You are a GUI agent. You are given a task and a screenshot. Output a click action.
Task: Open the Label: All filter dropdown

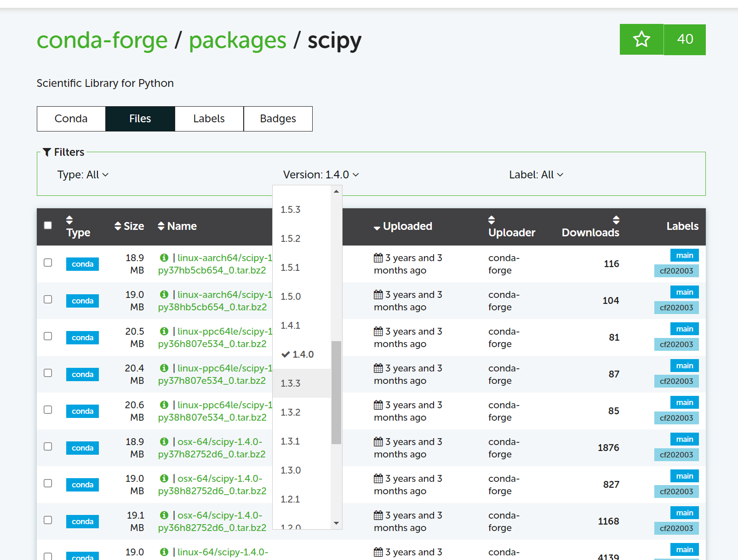pyautogui.click(x=536, y=175)
